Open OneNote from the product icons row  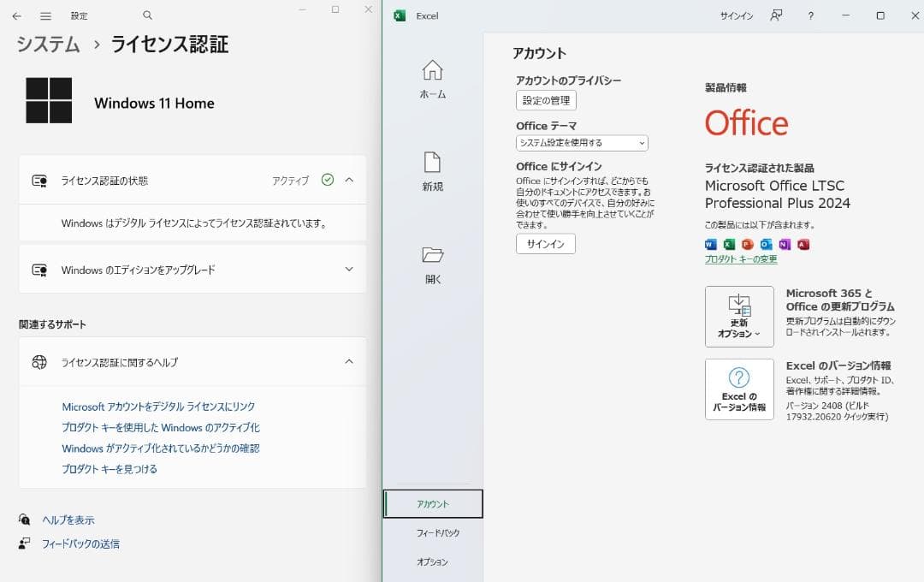pyautogui.click(x=785, y=245)
